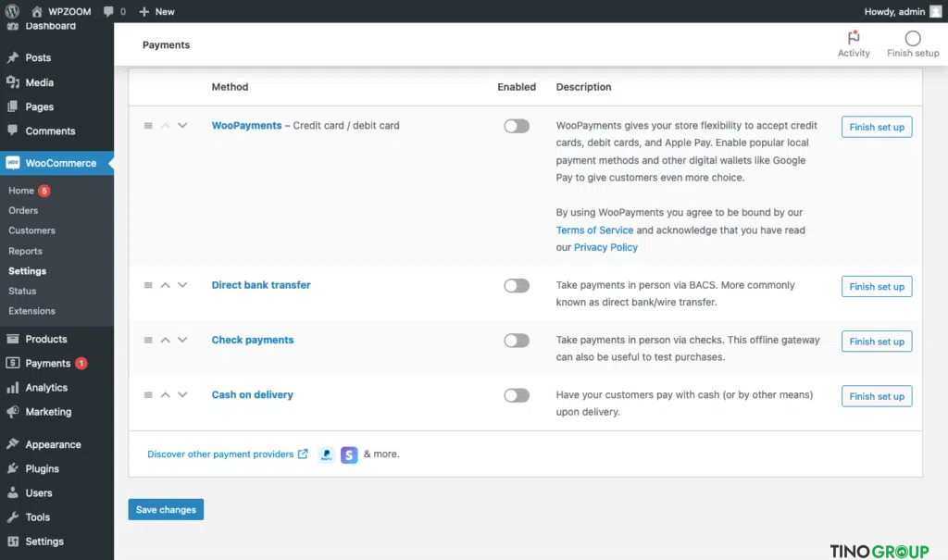
Task: Click the Tools wrench icon
Action: tap(13, 517)
